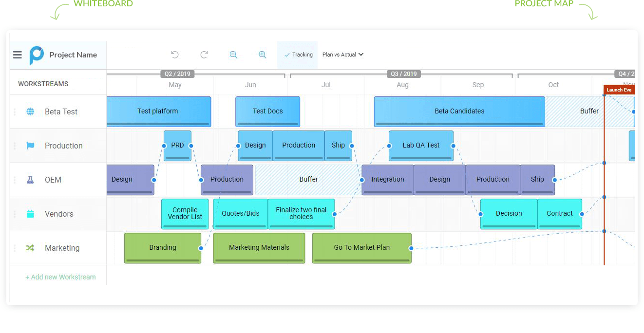Select the OEM Buffer block
644x333 pixels.
pyautogui.click(x=308, y=180)
